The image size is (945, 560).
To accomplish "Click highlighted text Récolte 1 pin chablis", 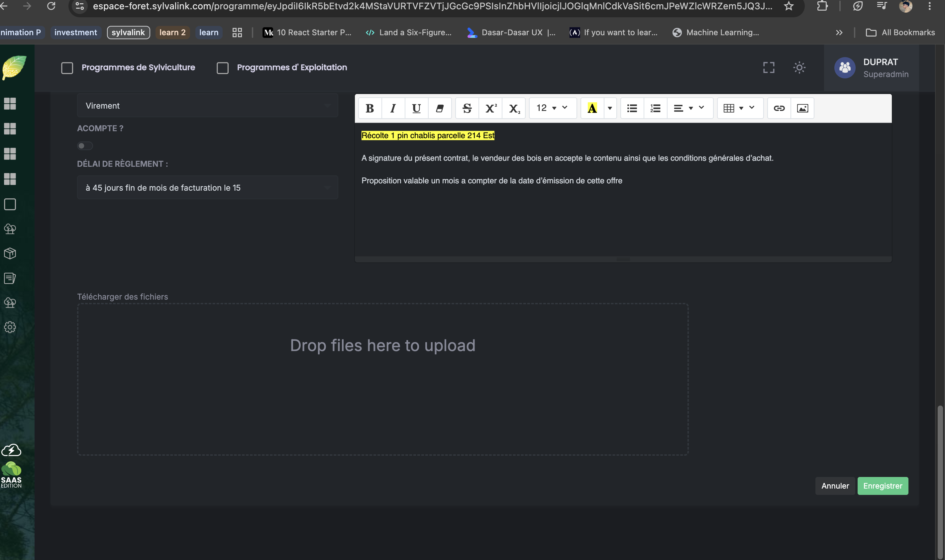I will [428, 136].
